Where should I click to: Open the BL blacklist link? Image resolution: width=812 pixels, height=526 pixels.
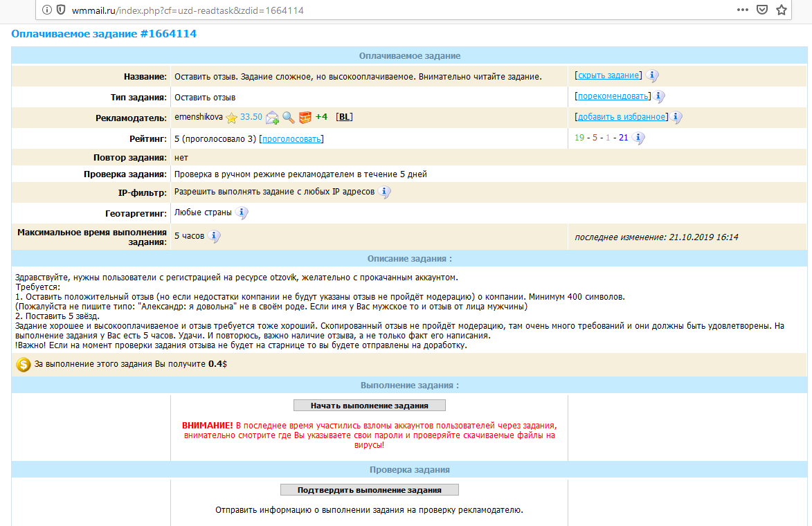[x=344, y=117]
